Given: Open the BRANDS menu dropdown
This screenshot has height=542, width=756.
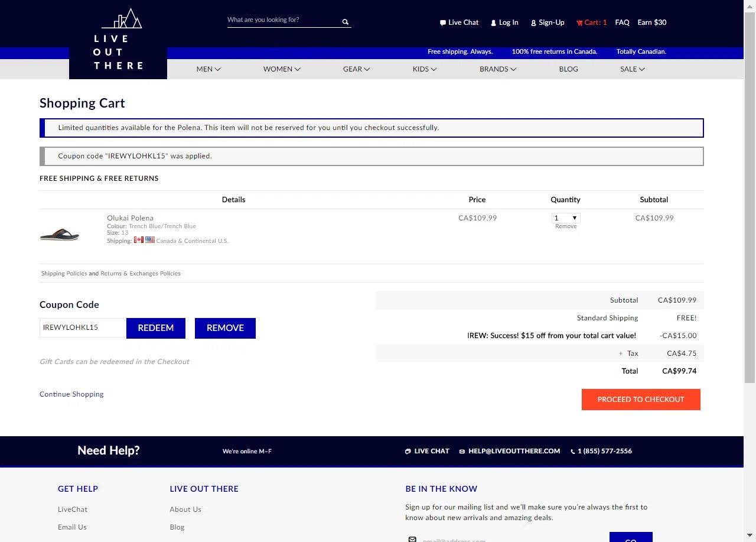Looking at the screenshot, I should 498,69.
